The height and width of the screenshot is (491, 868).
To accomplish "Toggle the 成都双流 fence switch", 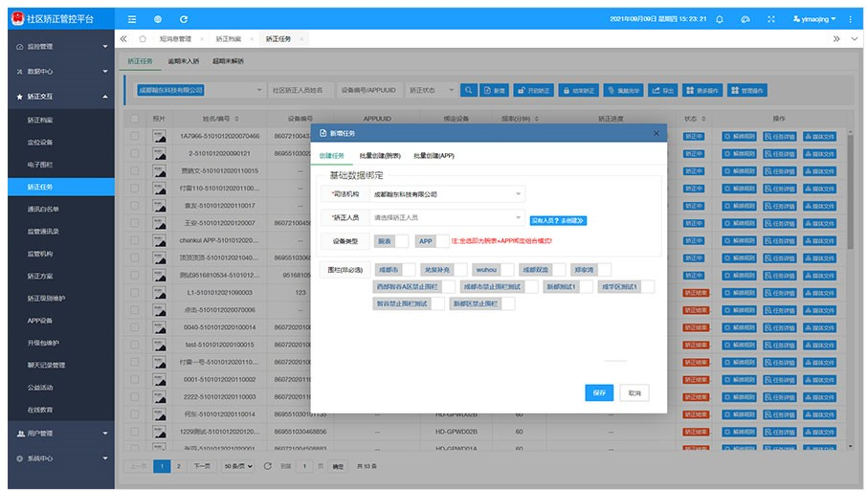I will (543, 270).
